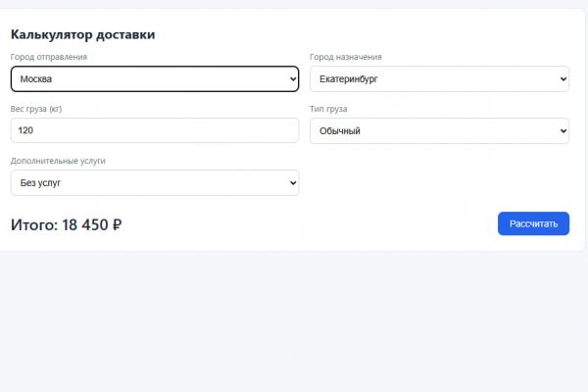The width and height of the screenshot is (588, 392).
Task: Click the Город назначения field label
Action: coord(345,57)
